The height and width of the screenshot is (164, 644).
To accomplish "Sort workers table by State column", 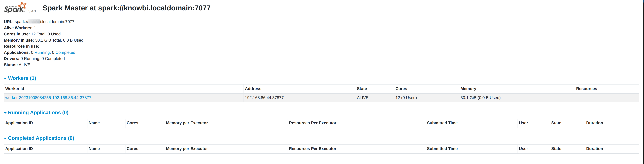I will [x=362, y=89].
